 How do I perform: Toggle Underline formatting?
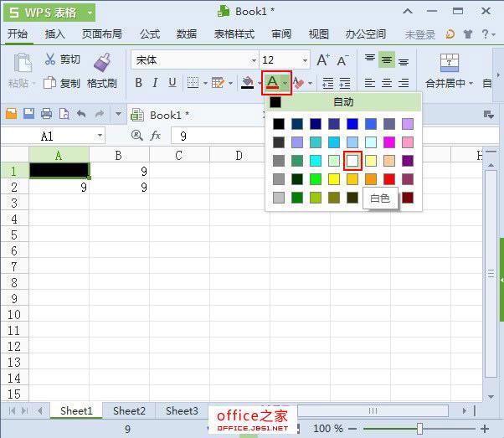172,83
